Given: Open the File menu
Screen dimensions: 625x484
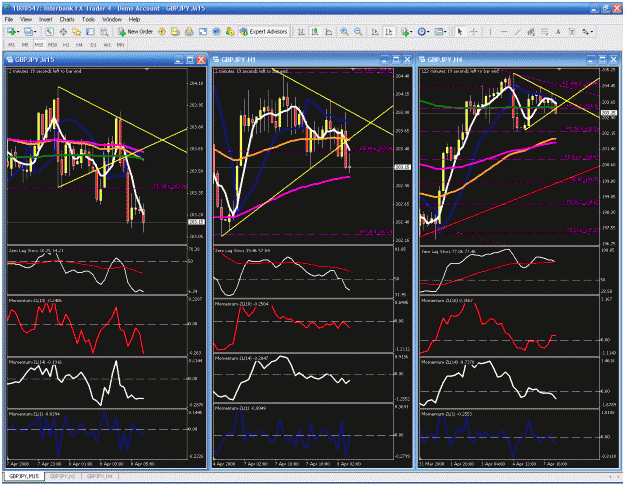Looking at the screenshot, I should (x=9, y=19).
